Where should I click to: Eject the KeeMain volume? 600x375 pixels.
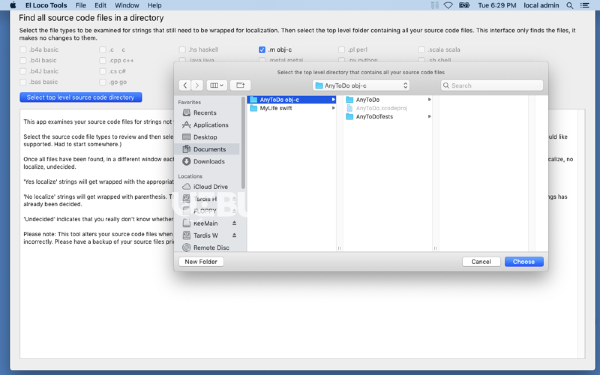pyautogui.click(x=234, y=223)
